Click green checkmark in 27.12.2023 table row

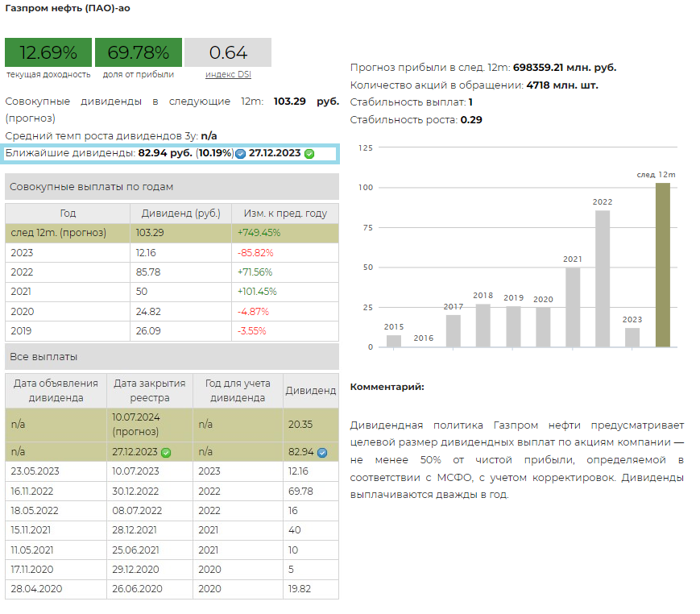coord(166,453)
